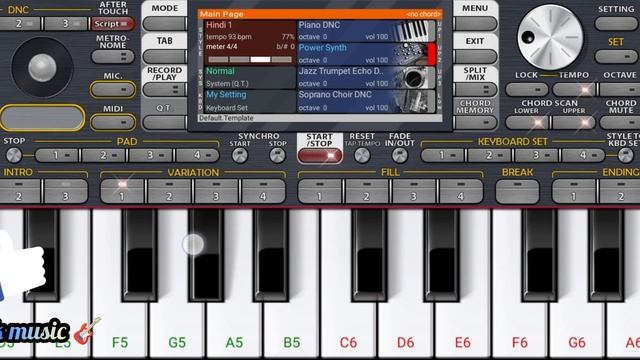
Task: Select KEYBOARD SET 4
Action: (584, 155)
